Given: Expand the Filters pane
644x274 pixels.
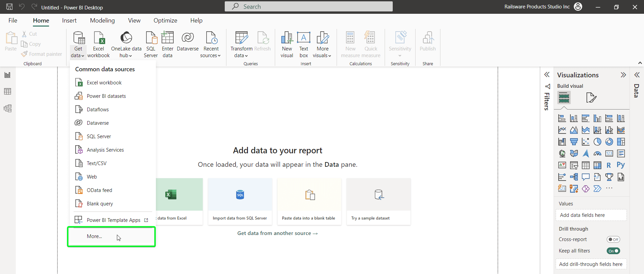Looking at the screenshot, I should pos(547,75).
